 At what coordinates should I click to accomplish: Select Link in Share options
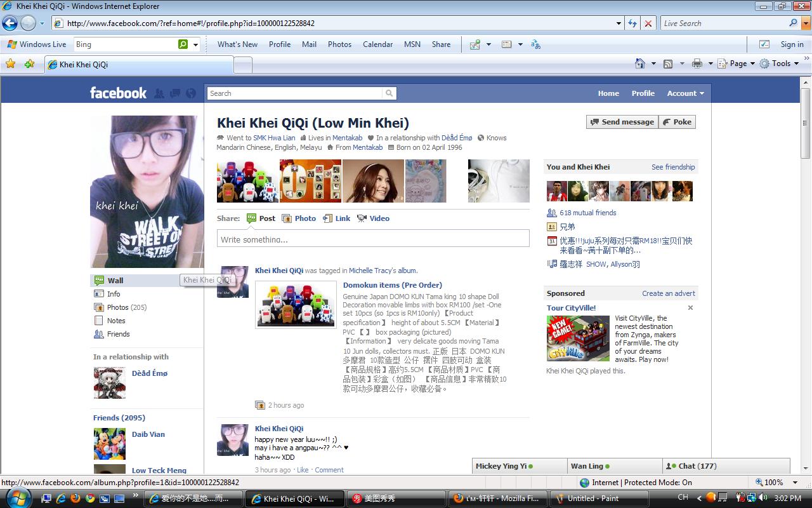coord(336,218)
